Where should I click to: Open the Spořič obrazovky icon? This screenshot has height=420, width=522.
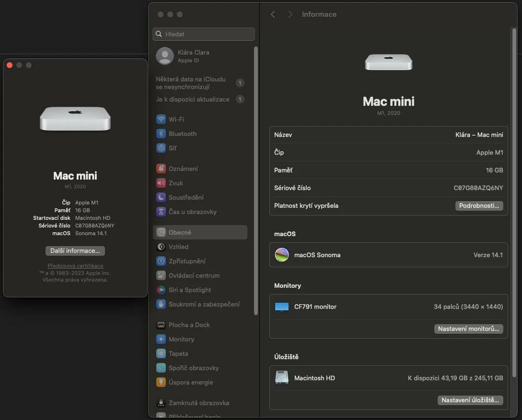coord(161,368)
